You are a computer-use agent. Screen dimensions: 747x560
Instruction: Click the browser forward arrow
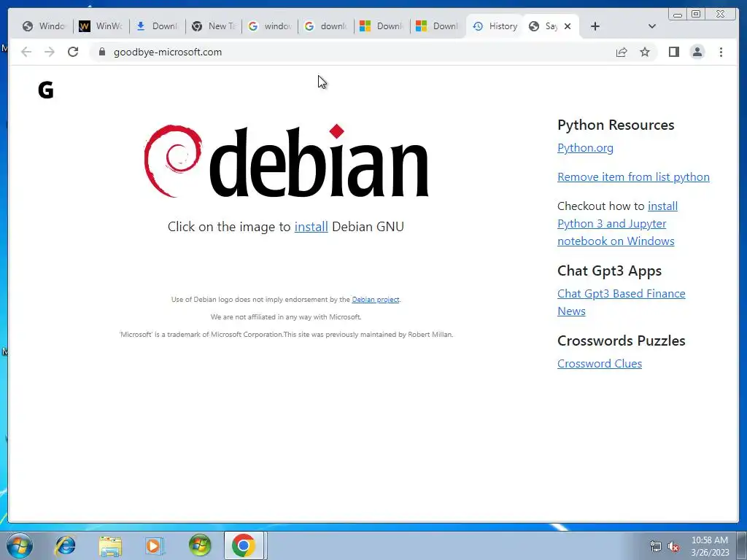coord(50,52)
